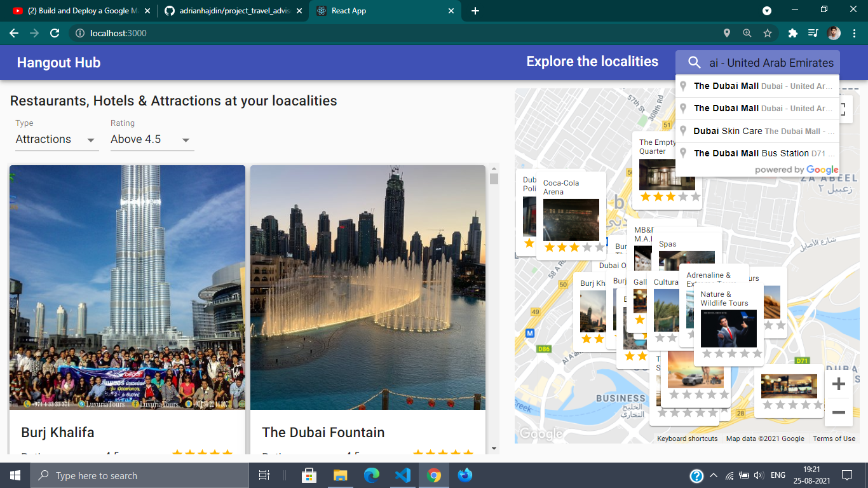Screen dimensions: 868x488
Task: Close the YouTube tab
Action: (x=147, y=11)
